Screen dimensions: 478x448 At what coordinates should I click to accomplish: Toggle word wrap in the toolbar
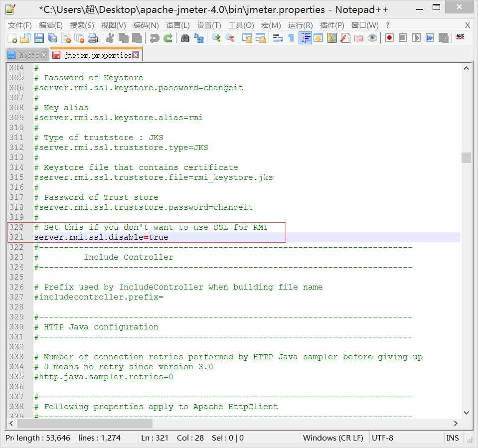click(278, 38)
